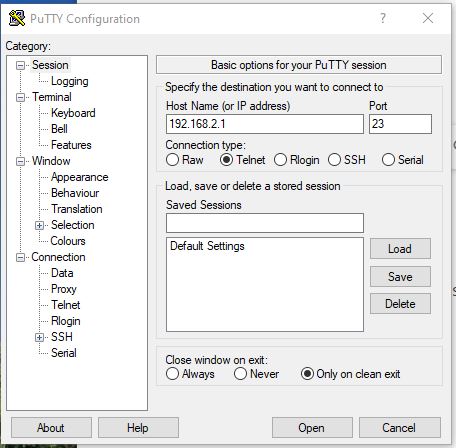Open Telnet settings in the tree
This screenshot has height=448, width=456.
coord(66,305)
